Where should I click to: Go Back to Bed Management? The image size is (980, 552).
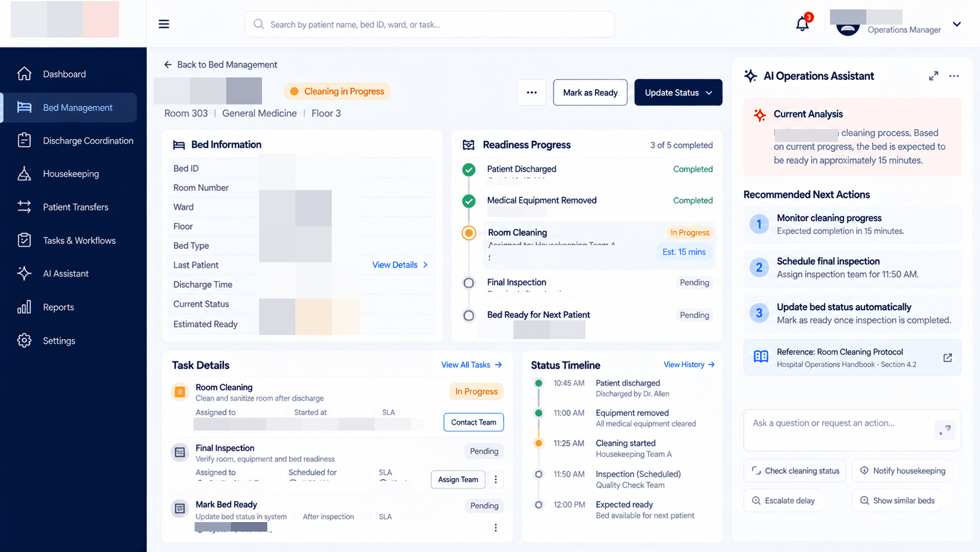(220, 65)
